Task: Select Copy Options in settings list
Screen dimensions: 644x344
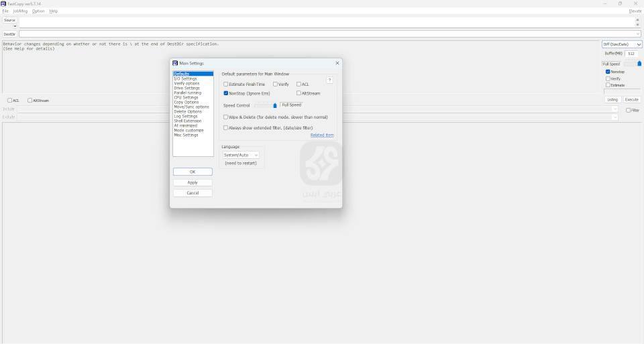Action: (x=193, y=102)
